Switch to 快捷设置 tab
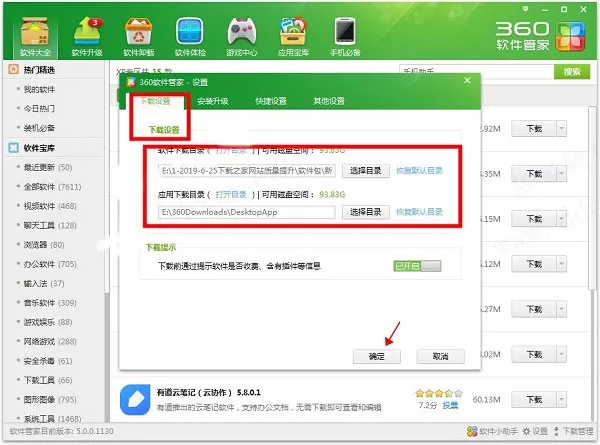600x445 pixels. coord(271,101)
